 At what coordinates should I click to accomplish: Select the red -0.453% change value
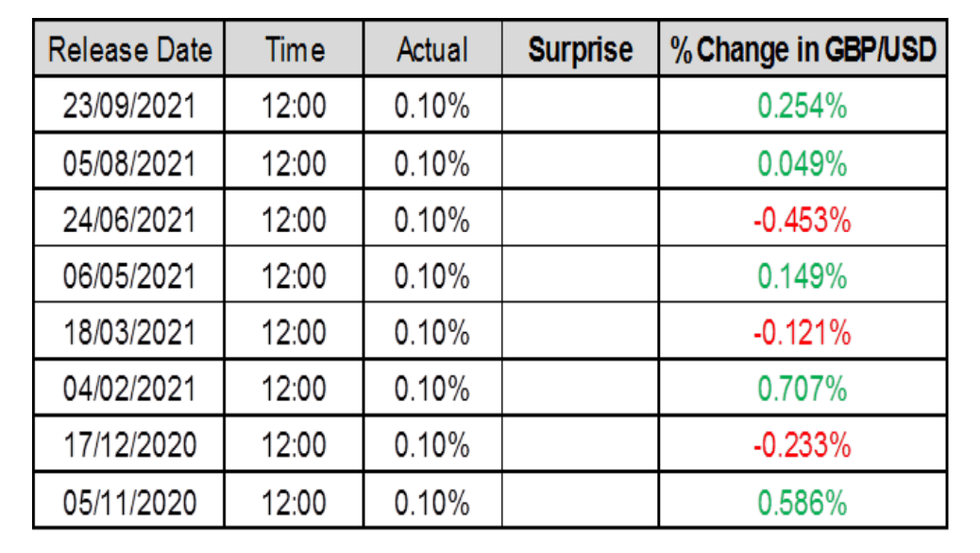[x=803, y=220]
